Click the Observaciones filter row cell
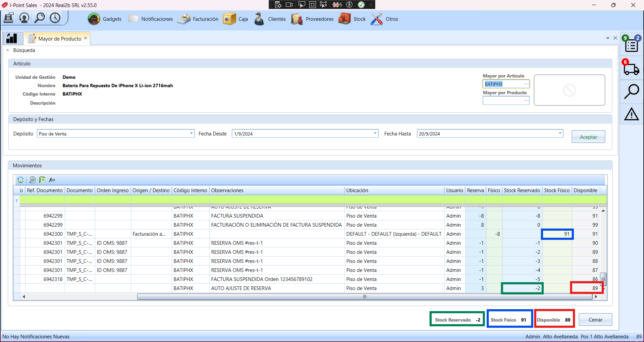Viewport: 644px width, 342px height. point(277,200)
